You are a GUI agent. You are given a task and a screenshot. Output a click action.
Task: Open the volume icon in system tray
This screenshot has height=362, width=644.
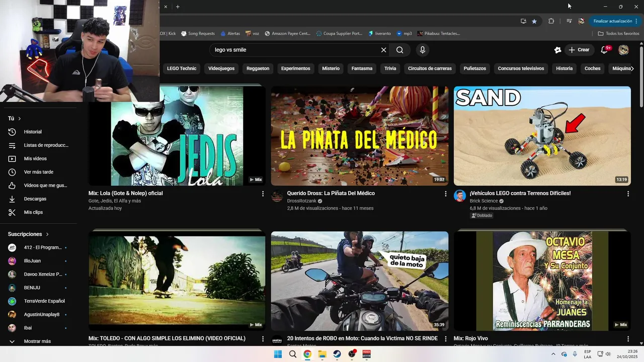click(608, 354)
